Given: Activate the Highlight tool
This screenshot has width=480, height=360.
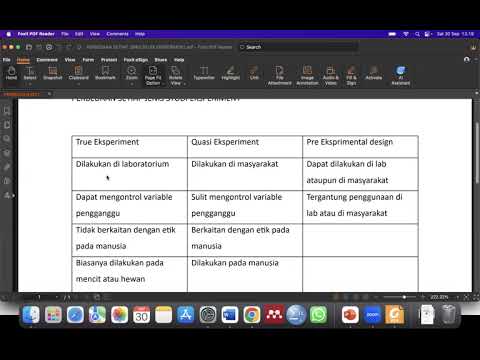Looking at the screenshot, I should tap(231, 73).
